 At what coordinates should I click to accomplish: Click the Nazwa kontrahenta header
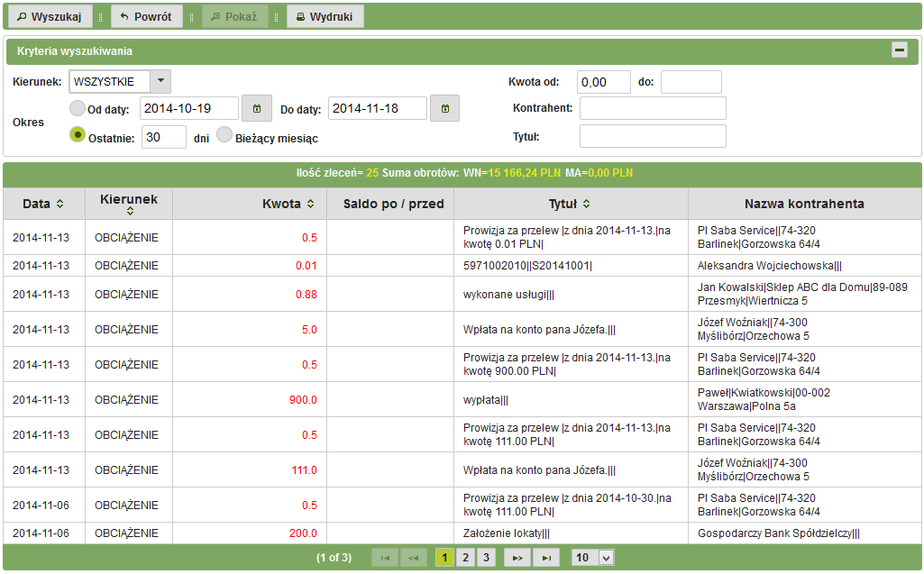[804, 204]
